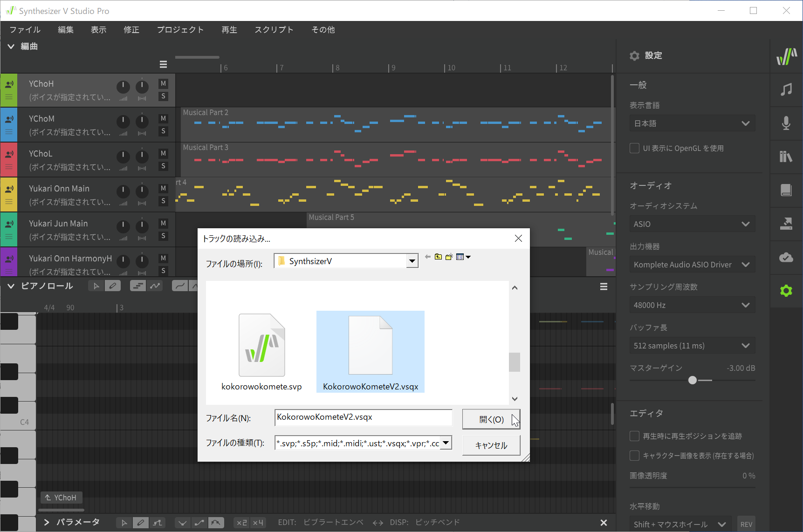Open the Shift + マウスホイール dropdown

tap(680, 524)
